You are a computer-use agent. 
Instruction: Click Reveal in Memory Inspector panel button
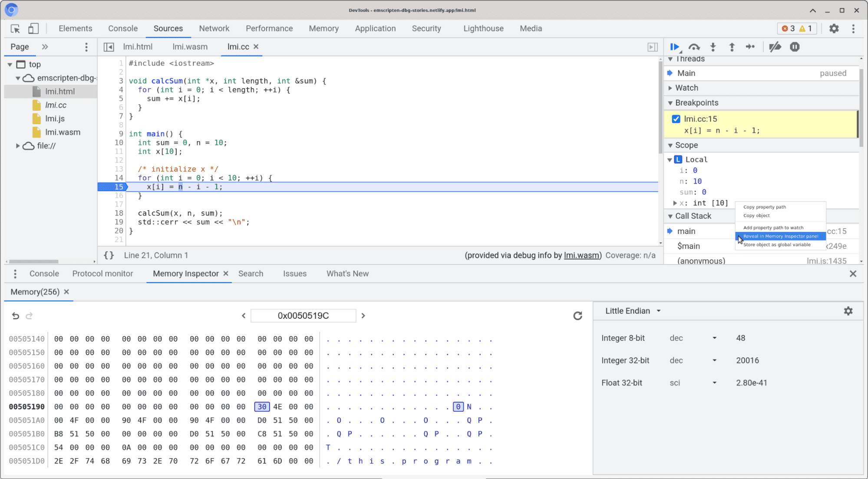click(x=779, y=236)
